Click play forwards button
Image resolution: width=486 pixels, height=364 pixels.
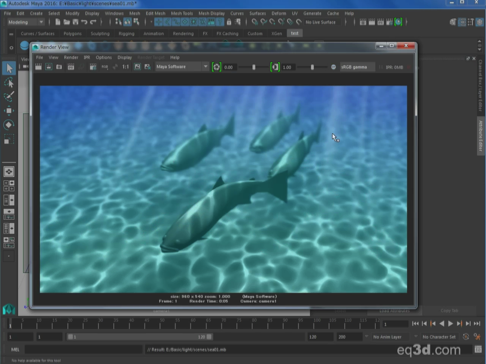[x=450, y=323]
